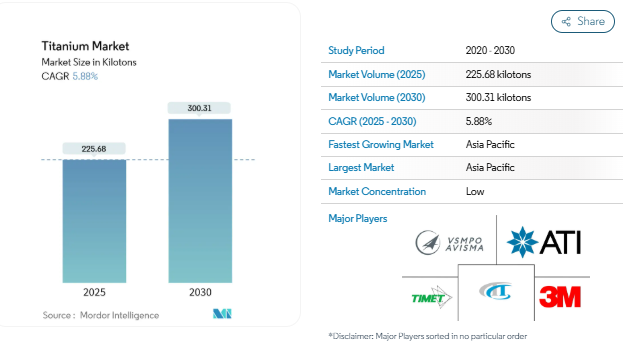Click the 225.68 value label
This screenshot has width=625, height=361.
click(94, 149)
